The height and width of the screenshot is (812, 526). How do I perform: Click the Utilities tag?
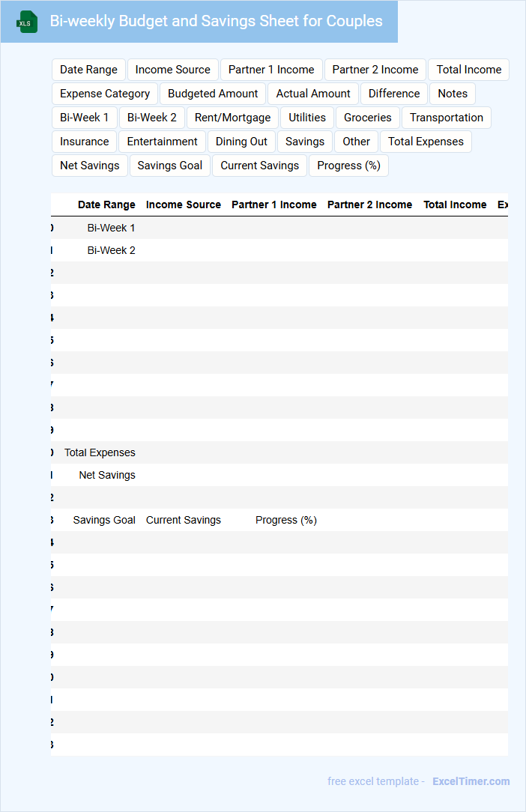tap(306, 118)
